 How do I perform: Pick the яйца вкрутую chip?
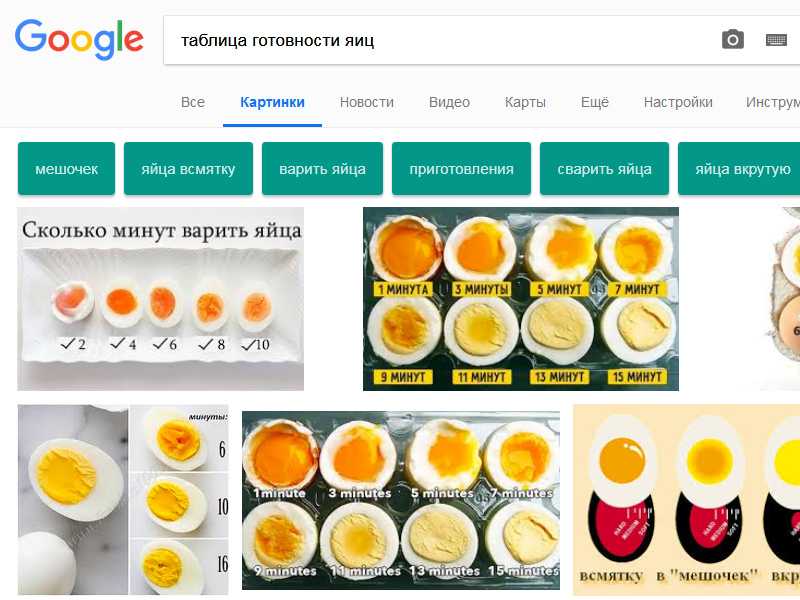point(739,169)
